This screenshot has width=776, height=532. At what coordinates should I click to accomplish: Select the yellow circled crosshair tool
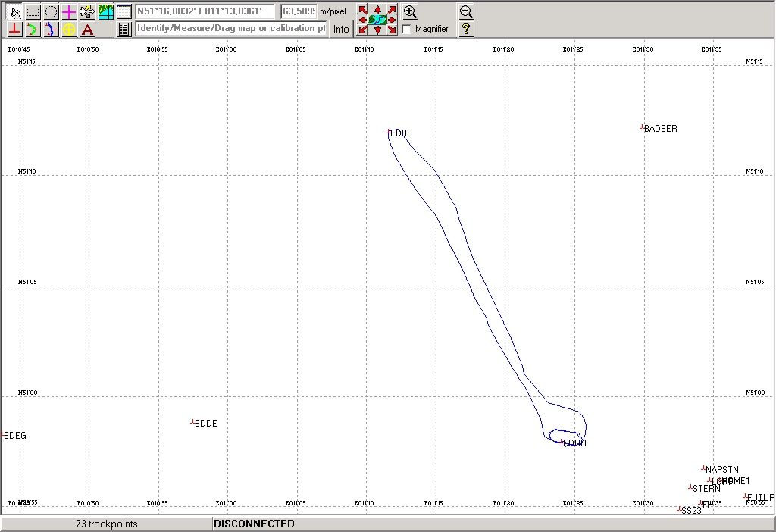pos(69,30)
